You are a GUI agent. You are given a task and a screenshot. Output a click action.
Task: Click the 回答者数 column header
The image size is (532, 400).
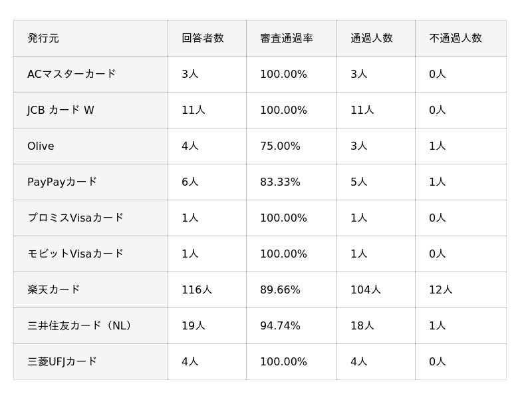[x=202, y=39]
